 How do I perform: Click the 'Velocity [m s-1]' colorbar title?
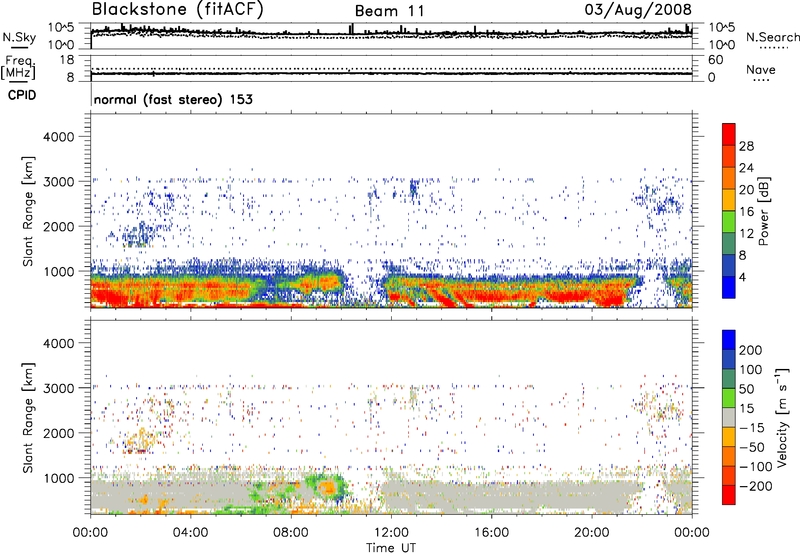782,417
